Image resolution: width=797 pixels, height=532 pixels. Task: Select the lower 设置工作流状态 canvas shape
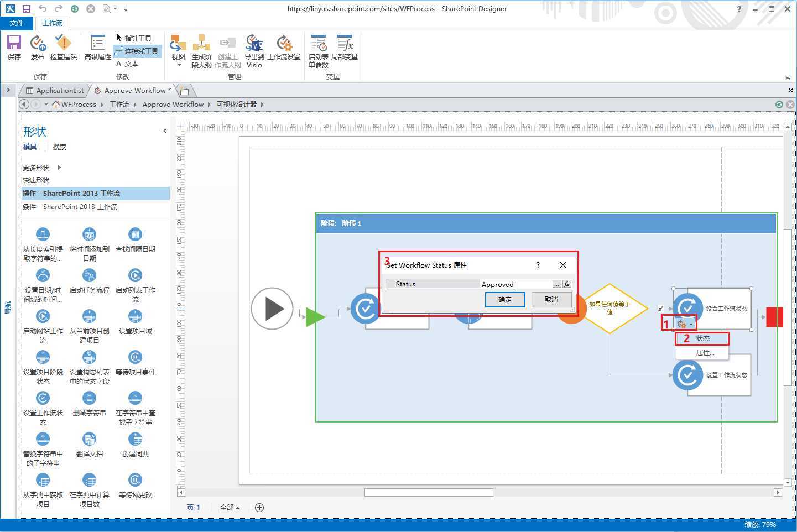711,375
